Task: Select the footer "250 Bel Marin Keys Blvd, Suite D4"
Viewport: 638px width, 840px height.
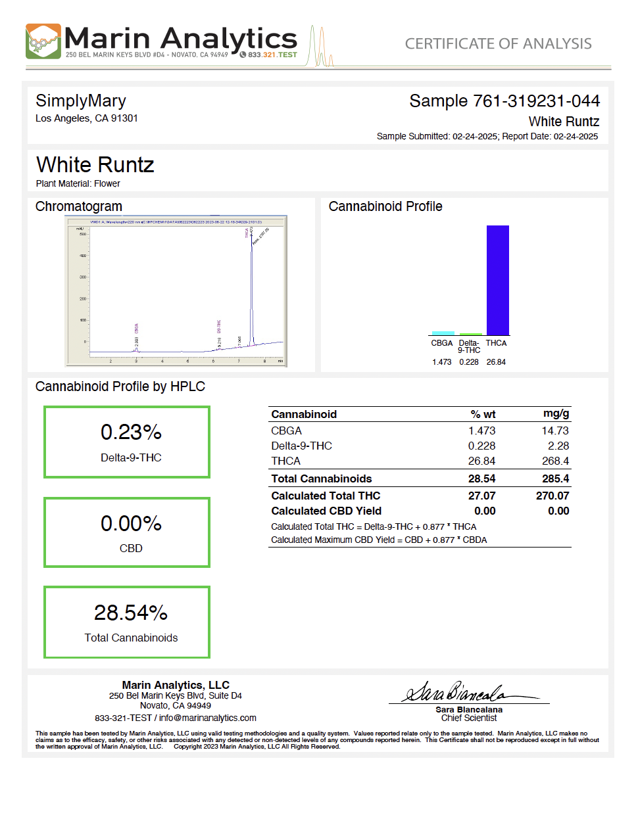Action: (176, 695)
